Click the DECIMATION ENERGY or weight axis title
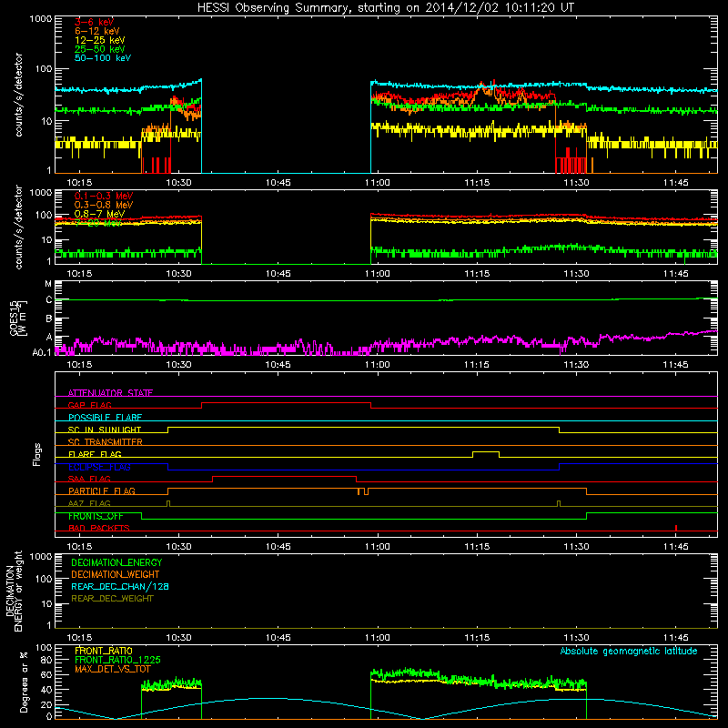The image size is (728, 728). (14, 591)
